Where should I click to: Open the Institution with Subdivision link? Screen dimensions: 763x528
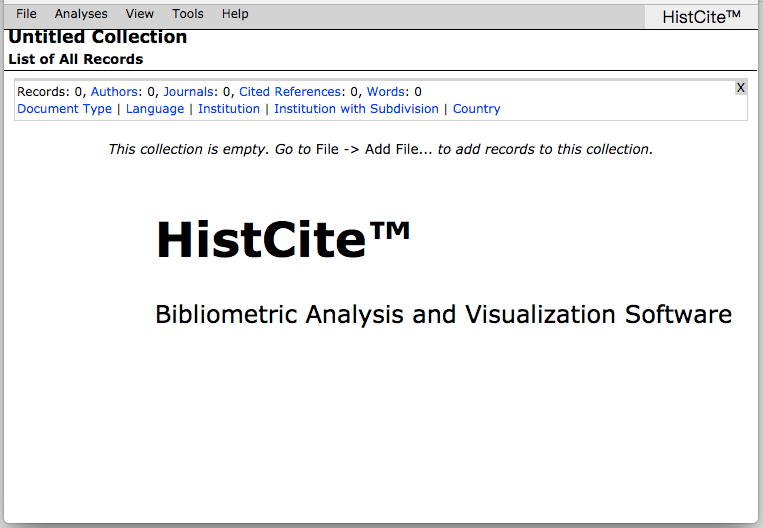click(x=356, y=109)
